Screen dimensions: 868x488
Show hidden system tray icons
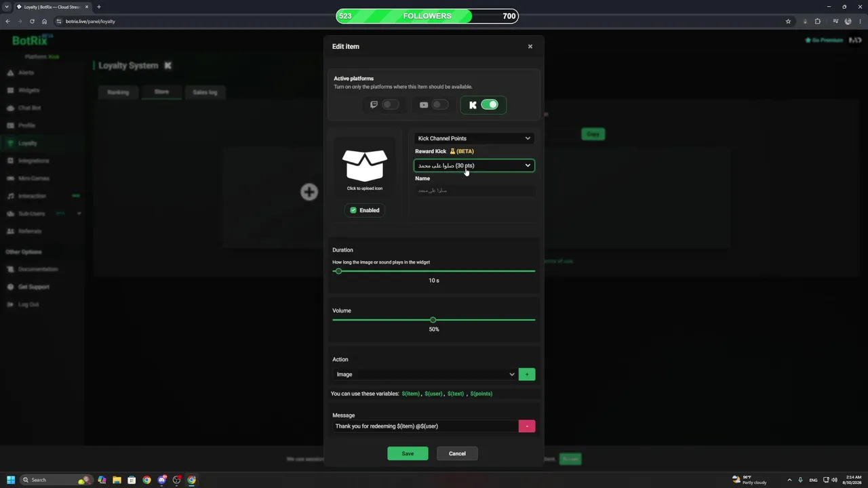pyautogui.click(x=789, y=480)
